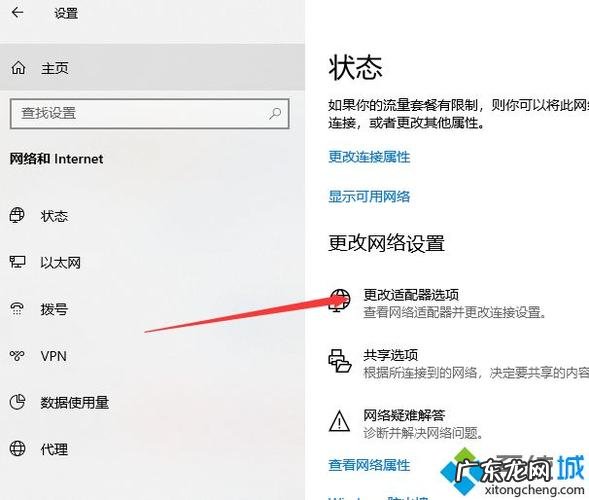The width and height of the screenshot is (589, 500).
Task: Click the Data usage (数据使用量) pie icon
Action: coord(17,402)
